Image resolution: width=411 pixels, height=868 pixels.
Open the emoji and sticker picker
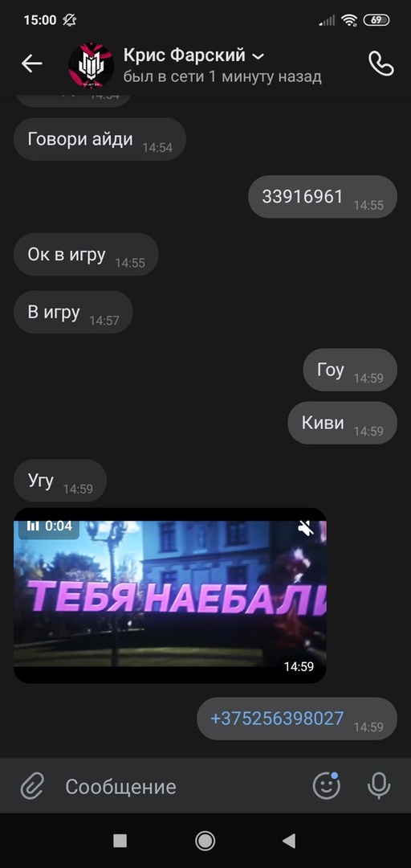[327, 785]
